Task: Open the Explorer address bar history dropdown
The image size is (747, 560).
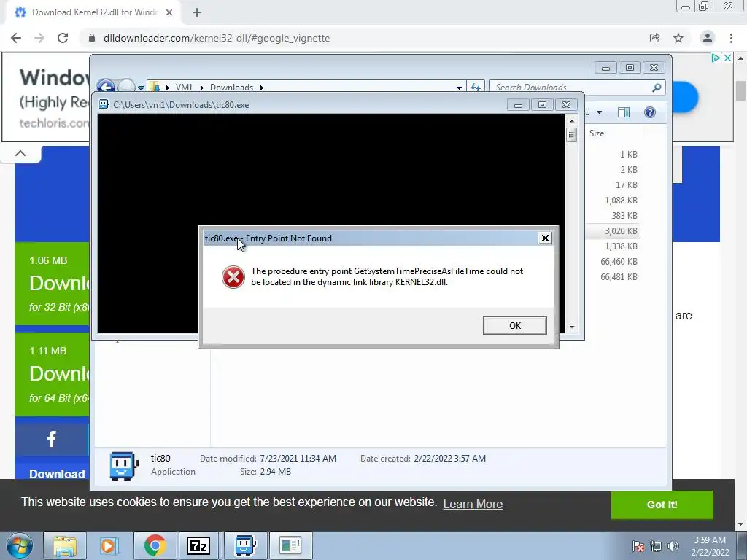Action: (x=459, y=87)
